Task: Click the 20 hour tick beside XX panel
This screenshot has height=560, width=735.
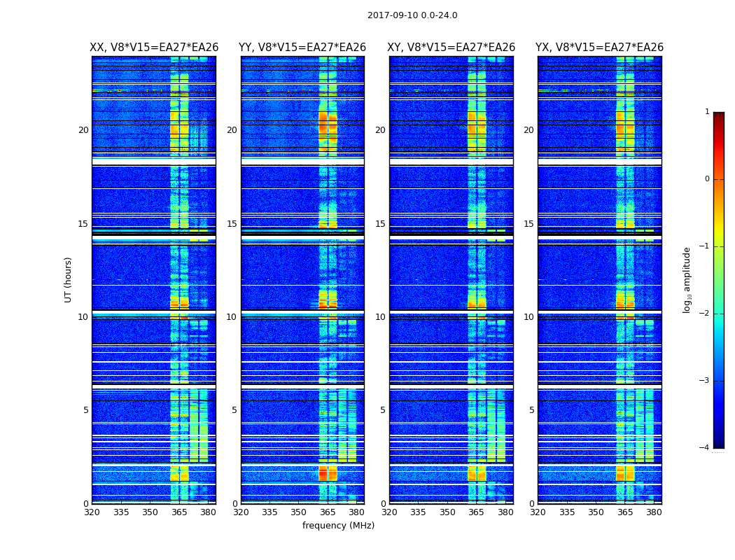Action: (x=83, y=130)
